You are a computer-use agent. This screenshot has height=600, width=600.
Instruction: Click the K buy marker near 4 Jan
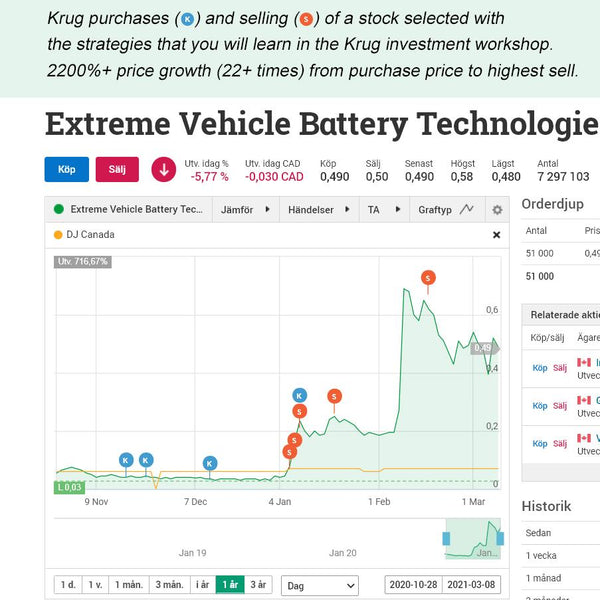(299, 396)
